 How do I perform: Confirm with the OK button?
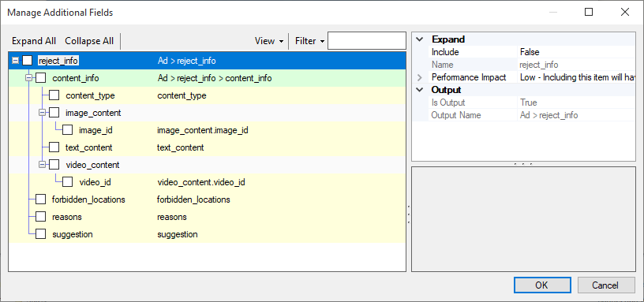tap(541, 285)
